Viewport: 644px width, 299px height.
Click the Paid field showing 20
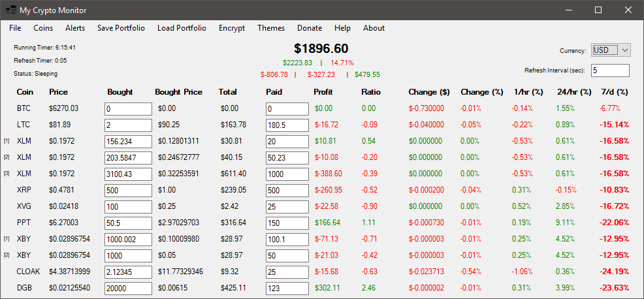click(x=287, y=141)
